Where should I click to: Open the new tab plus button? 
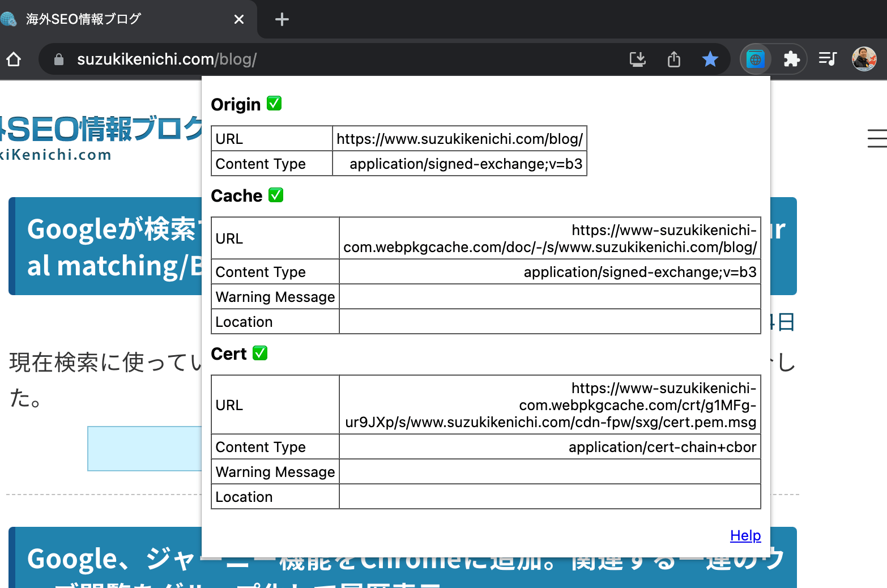[x=282, y=19]
